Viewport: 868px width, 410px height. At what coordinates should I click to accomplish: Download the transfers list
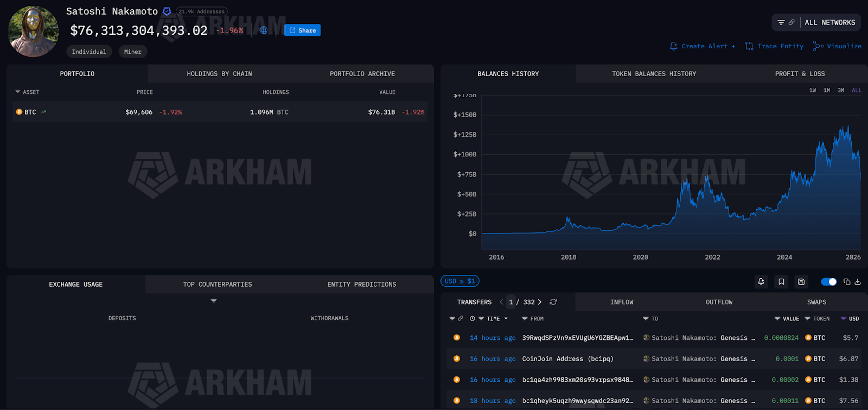click(858, 282)
